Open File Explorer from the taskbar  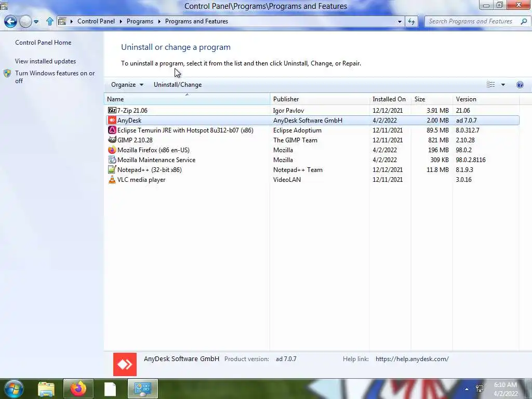click(46, 389)
